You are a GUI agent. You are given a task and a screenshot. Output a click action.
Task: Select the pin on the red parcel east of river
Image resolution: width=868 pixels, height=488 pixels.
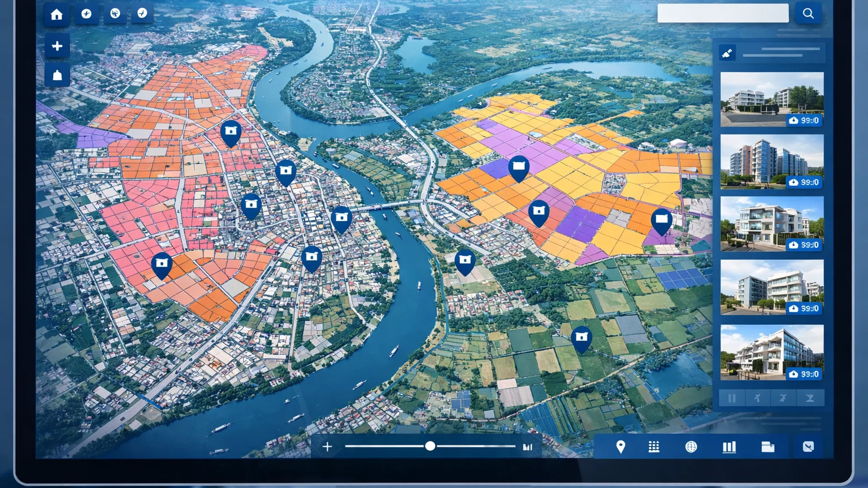point(539,213)
